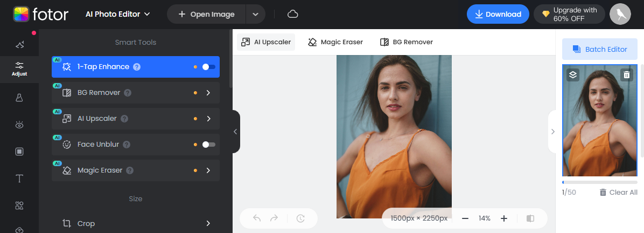The height and width of the screenshot is (233, 644).
Task: Show help for Face Unblur
Action: pyautogui.click(x=127, y=145)
